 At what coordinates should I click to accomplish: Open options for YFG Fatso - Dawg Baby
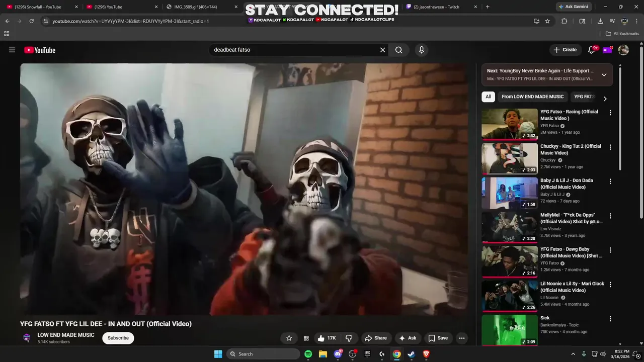(610, 250)
